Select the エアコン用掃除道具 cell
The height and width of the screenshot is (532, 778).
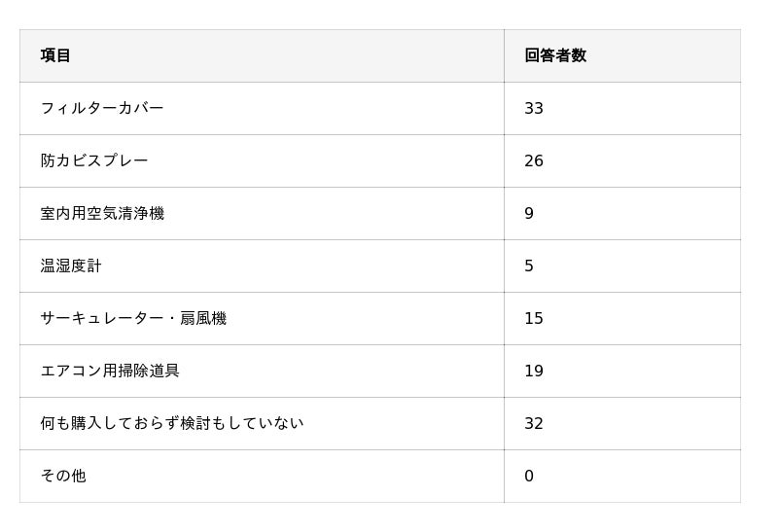click(x=110, y=371)
